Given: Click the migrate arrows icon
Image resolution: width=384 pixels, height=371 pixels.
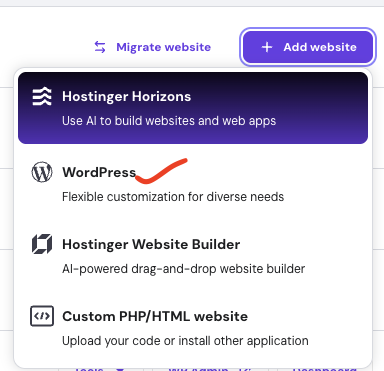Looking at the screenshot, I should pos(100,47).
